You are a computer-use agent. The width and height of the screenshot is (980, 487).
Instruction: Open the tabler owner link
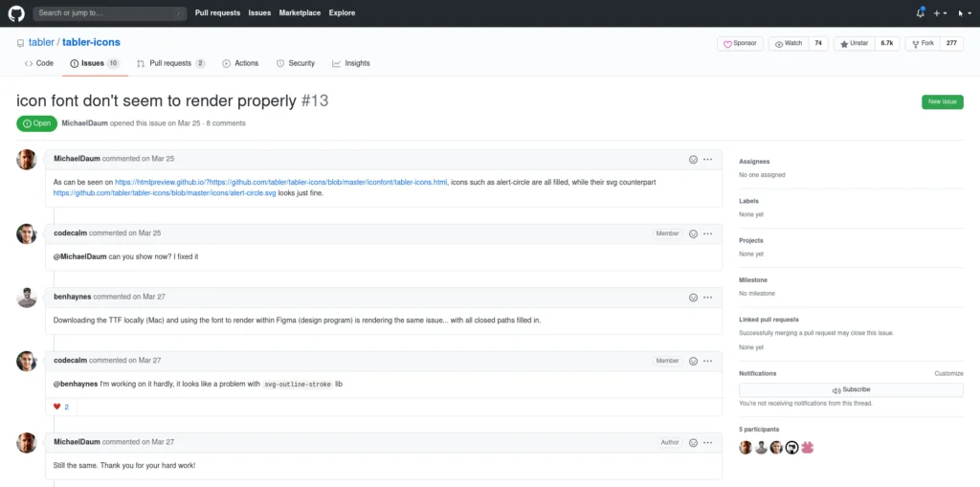41,42
